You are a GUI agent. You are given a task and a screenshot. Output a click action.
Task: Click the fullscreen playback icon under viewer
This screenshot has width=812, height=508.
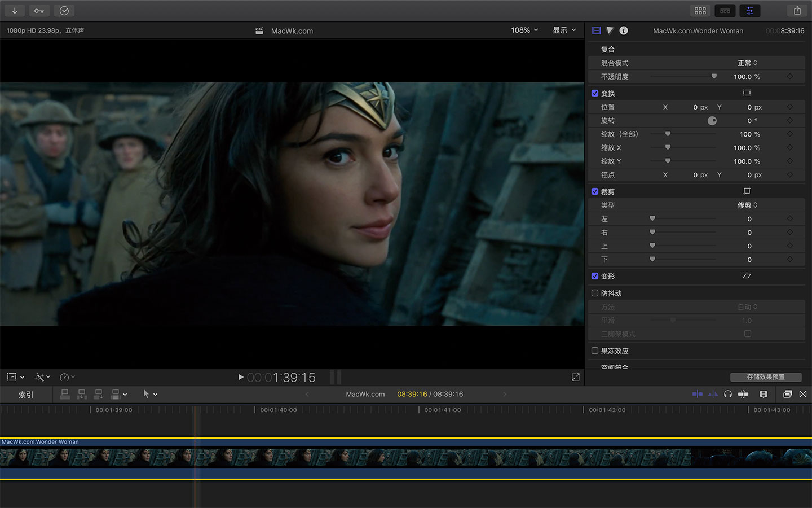point(575,377)
